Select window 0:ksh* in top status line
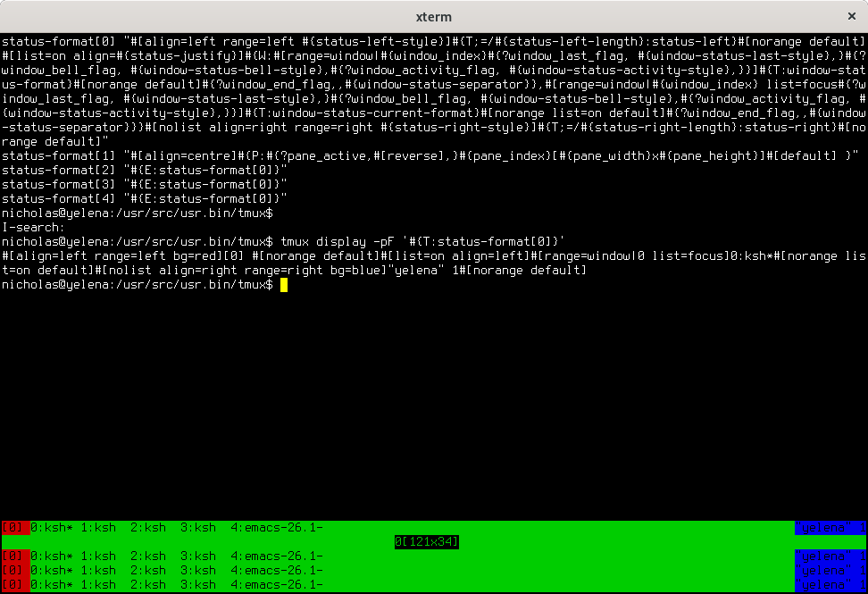The image size is (868, 594). 52,528
